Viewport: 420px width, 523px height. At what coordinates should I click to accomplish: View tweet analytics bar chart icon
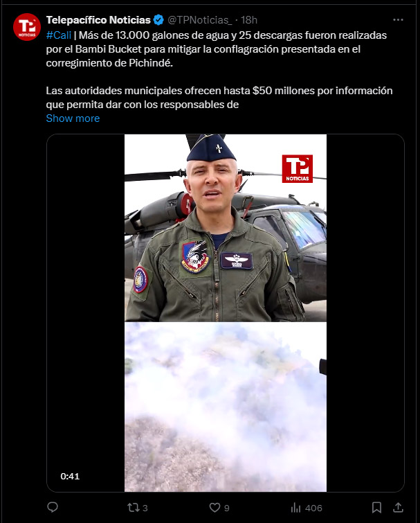(295, 508)
